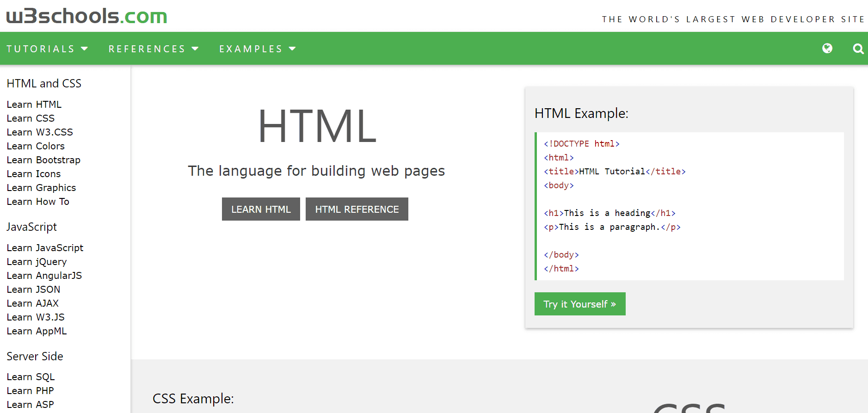Image resolution: width=868 pixels, height=413 pixels.
Task: Open Learn How To link
Action: [38, 202]
